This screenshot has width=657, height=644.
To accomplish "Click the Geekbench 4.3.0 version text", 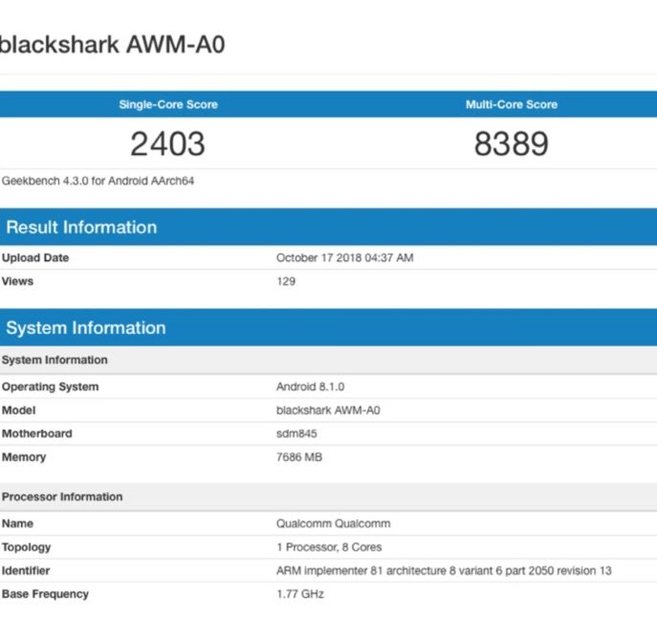I will pyautogui.click(x=98, y=181).
